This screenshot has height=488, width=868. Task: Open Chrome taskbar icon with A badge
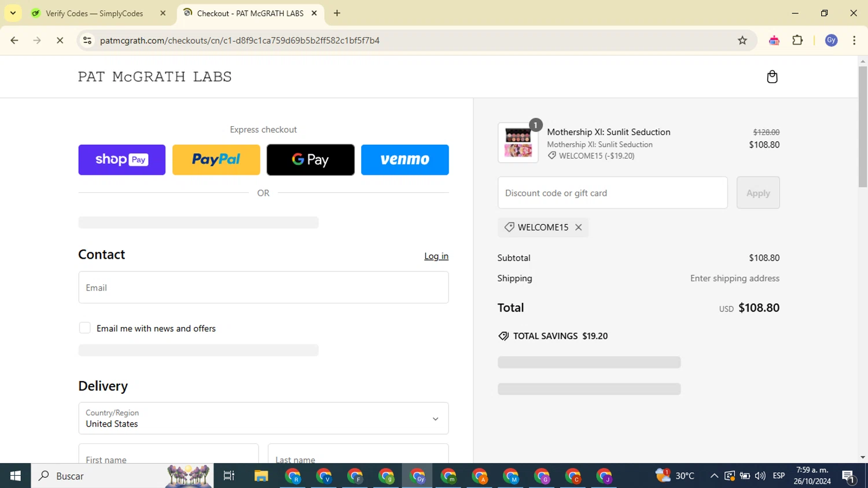[x=480, y=476]
